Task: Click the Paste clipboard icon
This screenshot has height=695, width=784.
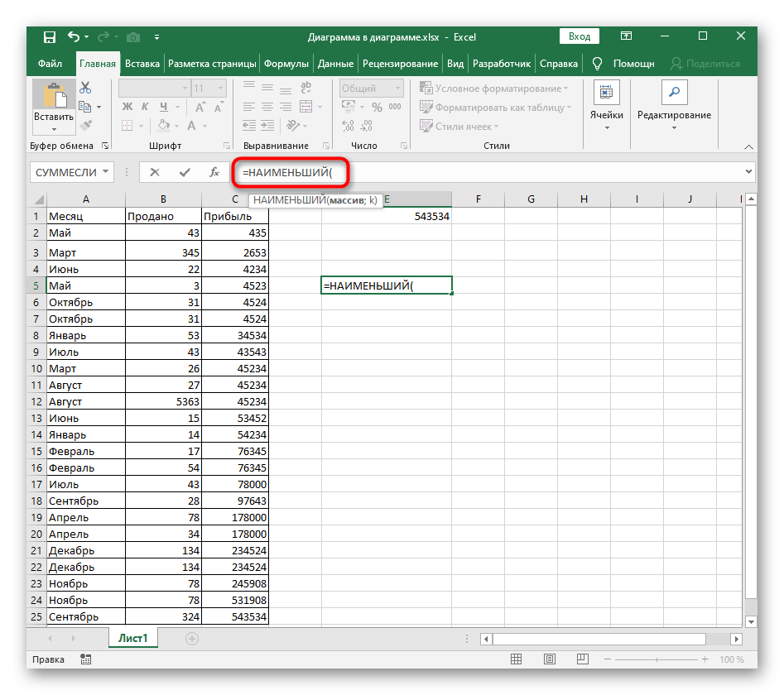Action: click(x=54, y=97)
